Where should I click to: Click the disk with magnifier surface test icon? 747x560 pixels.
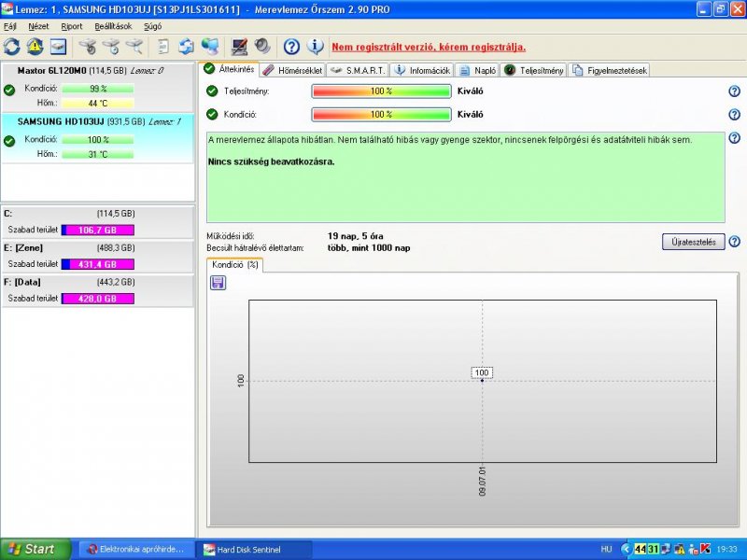tap(134, 47)
